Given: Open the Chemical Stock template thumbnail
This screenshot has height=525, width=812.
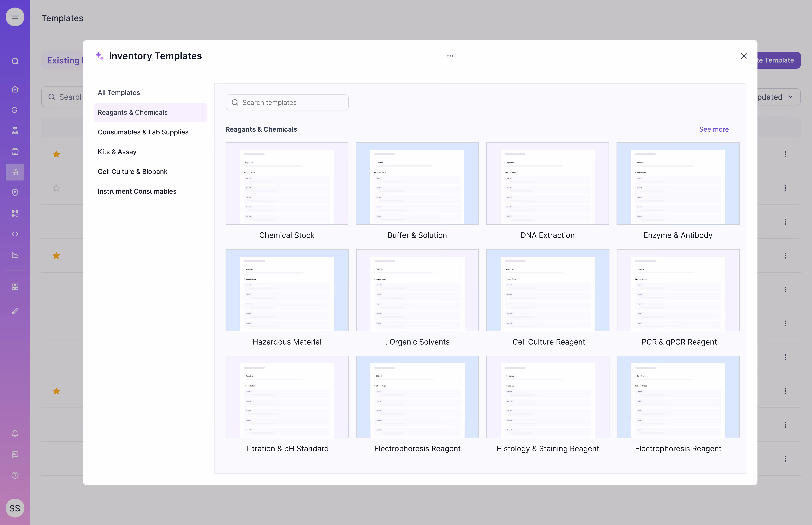Looking at the screenshot, I should (287, 183).
